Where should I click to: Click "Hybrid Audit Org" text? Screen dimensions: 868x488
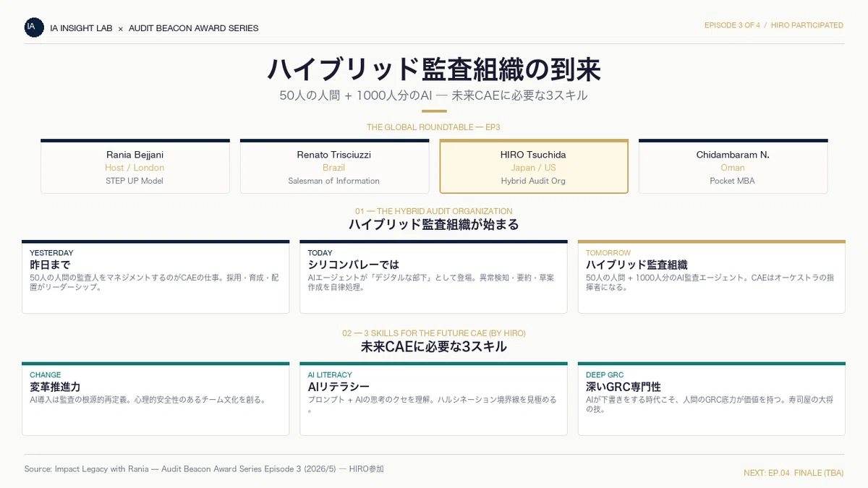534,181
